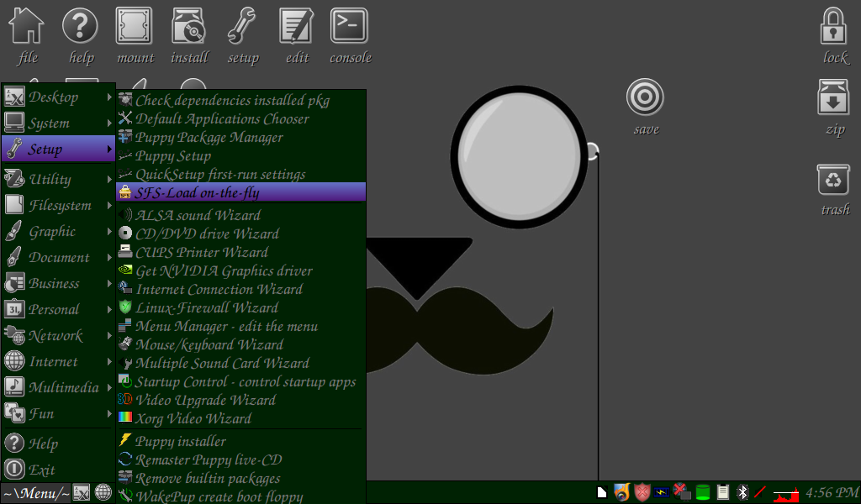This screenshot has width=861, height=504.
Task: Select Get NVIDIA Graphics driver
Action: [241, 271]
